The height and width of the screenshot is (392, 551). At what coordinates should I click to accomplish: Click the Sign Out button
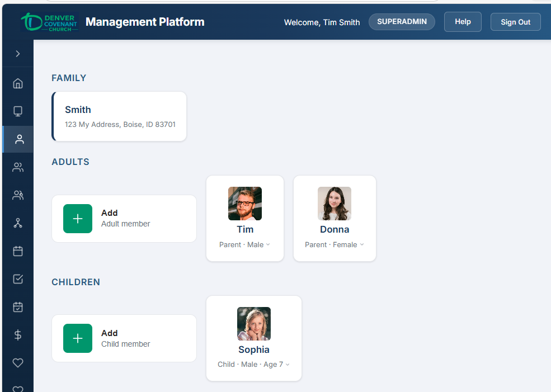[x=515, y=22]
